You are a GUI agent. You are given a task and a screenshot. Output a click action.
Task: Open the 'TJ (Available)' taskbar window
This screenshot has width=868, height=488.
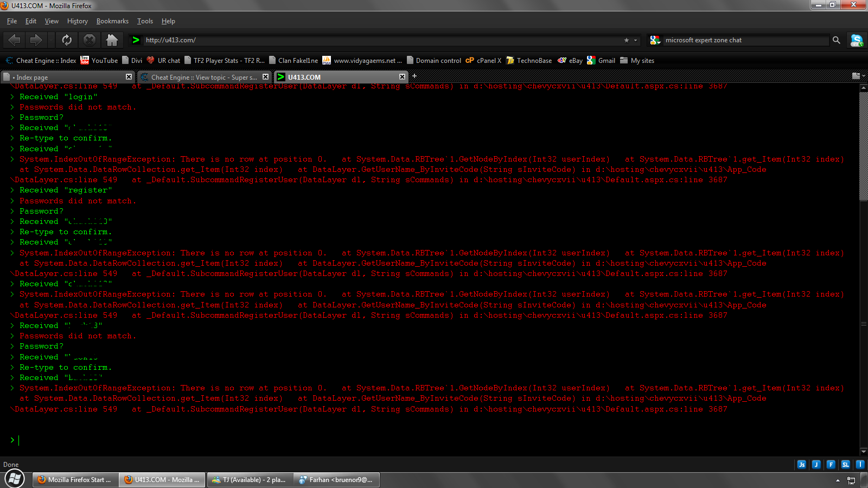(x=250, y=480)
